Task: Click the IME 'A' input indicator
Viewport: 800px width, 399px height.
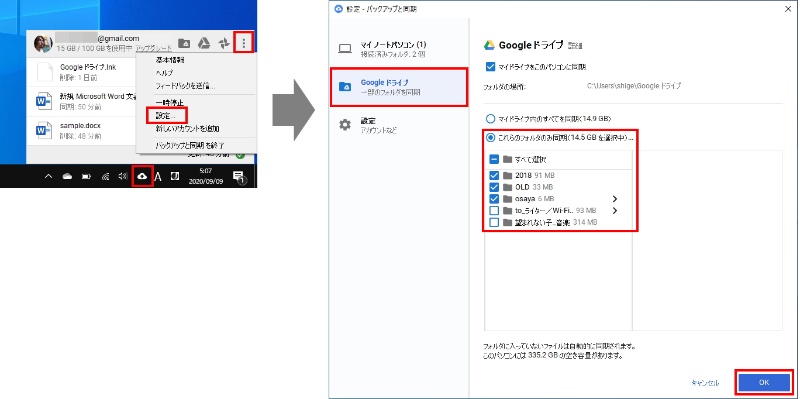Action: click(x=158, y=177)
